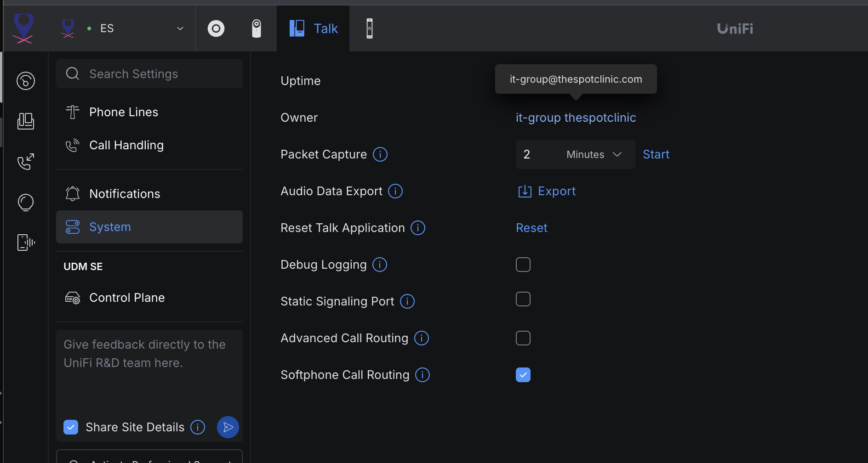
Task: Disable Softphone Call Routing
Action: pos(523,374)
